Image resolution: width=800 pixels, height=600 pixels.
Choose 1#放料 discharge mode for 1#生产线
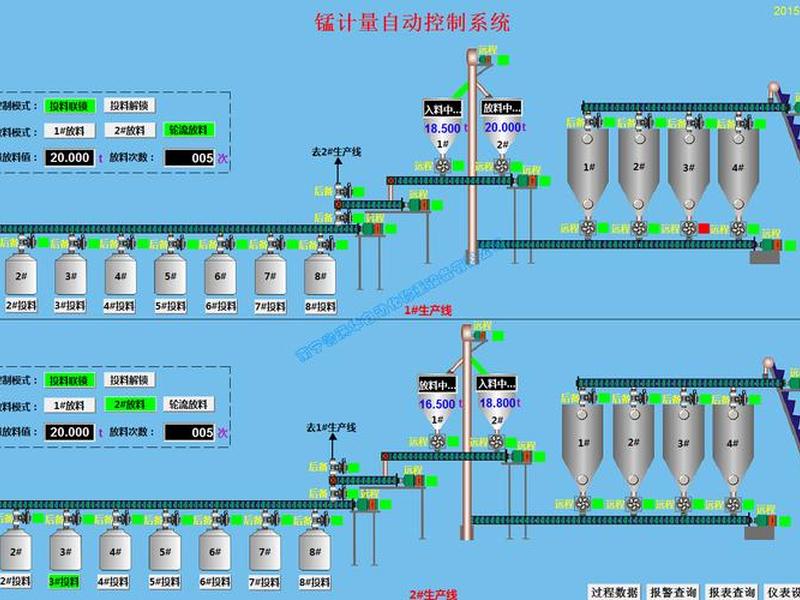pyautogui.click(x=69, y=131)
